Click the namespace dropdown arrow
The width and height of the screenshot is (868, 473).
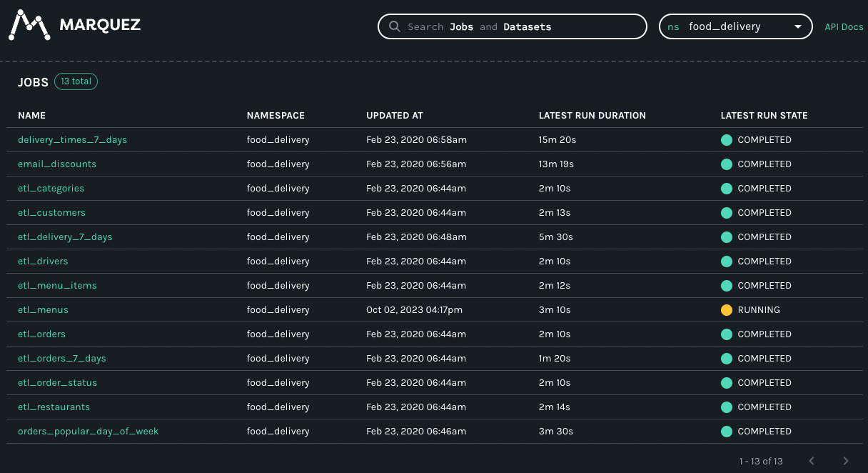coord(798,27)
